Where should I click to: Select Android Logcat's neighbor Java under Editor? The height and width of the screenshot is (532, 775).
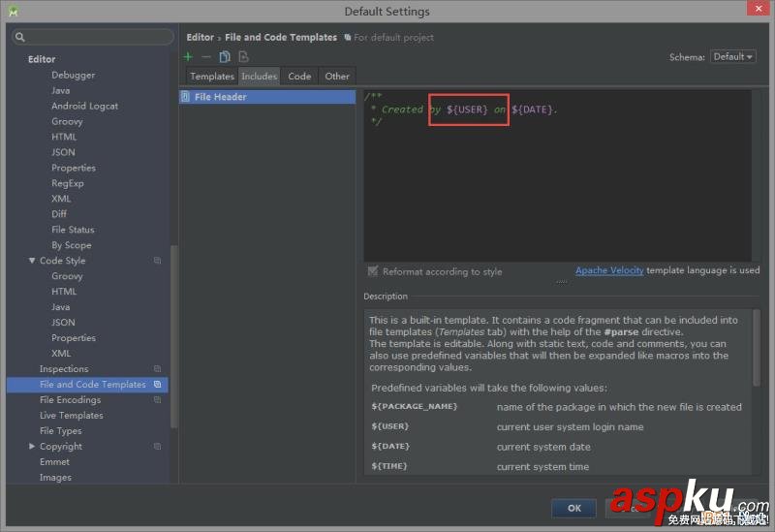[60, 90]
